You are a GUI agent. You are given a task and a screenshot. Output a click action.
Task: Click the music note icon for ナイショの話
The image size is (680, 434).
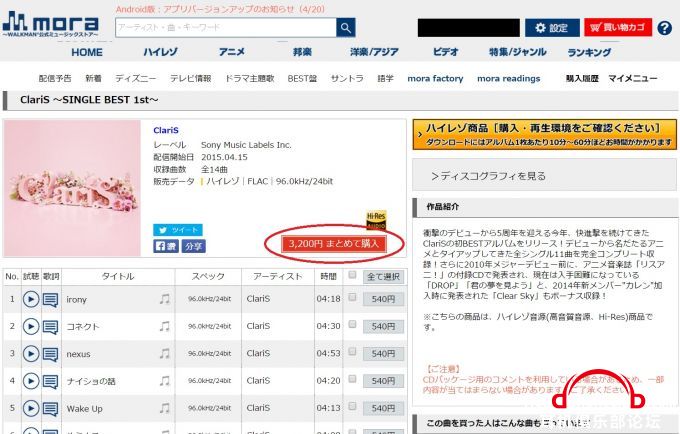pyautogui.click(x=165, y=381)
